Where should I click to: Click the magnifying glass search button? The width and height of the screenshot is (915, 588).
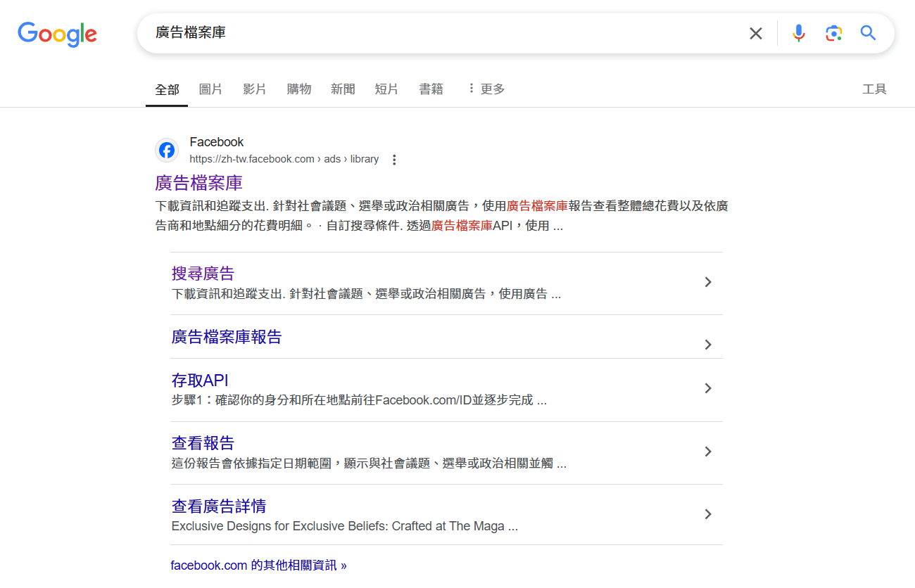868,33
